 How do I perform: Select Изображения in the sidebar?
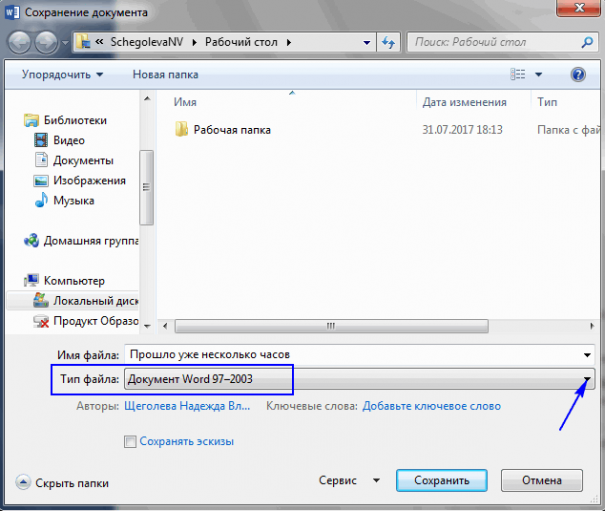point(89,180)
